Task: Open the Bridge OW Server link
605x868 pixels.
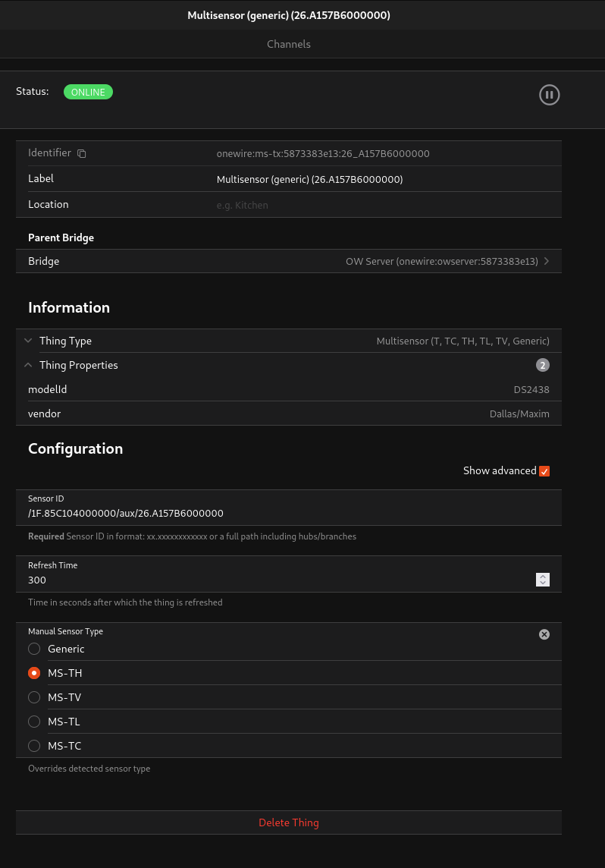Action: pyautogui.click(x=441, y=261)
